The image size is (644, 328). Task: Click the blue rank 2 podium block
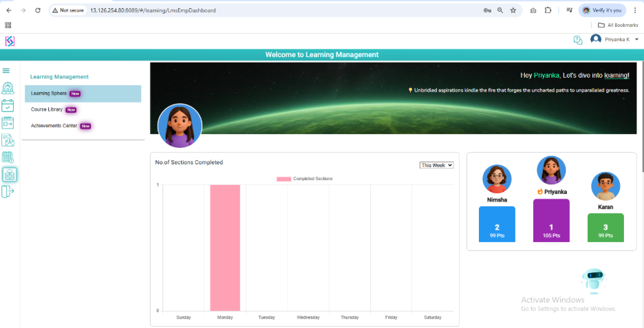[497, 224]
